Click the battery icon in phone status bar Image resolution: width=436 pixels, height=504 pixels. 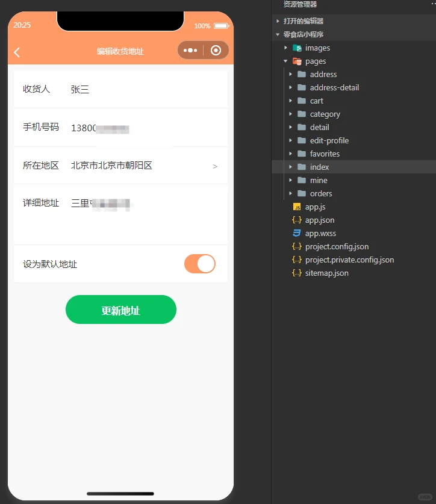[221, 26]
